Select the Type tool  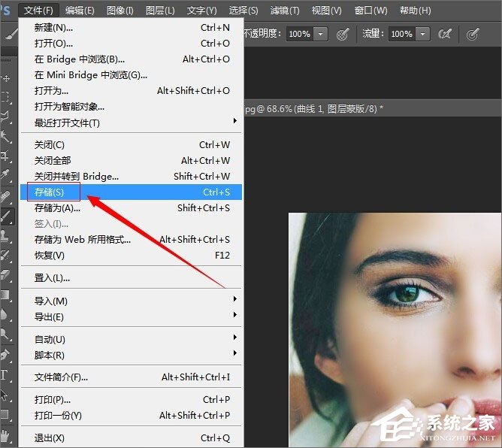click(x=6, y=375)
